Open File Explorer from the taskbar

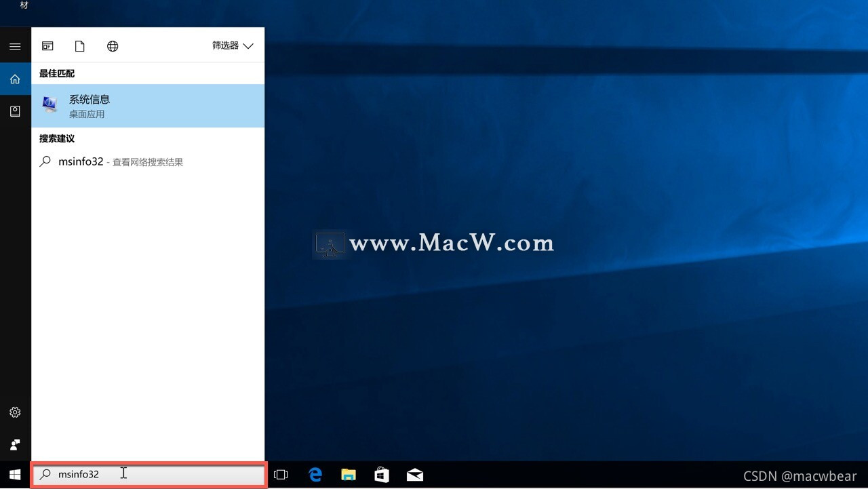pyautogui.click(x=349, y=475)
